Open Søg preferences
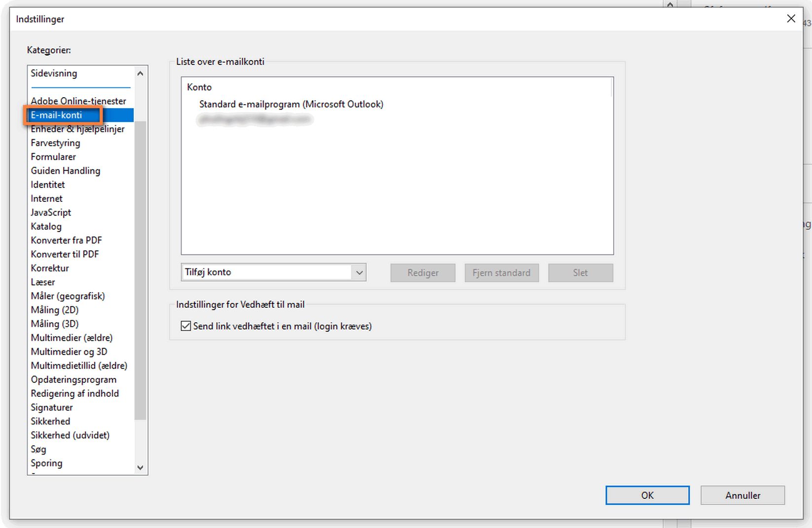This screenshot has width=812, height=528. tap(38, 449)
